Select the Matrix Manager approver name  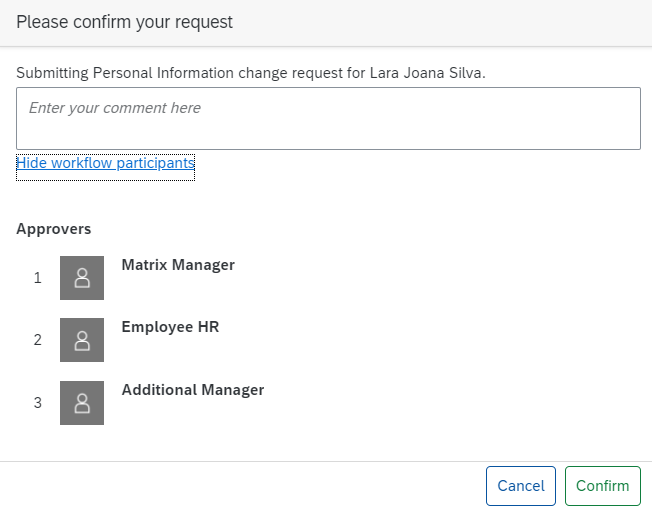click(x=178, y=265)
